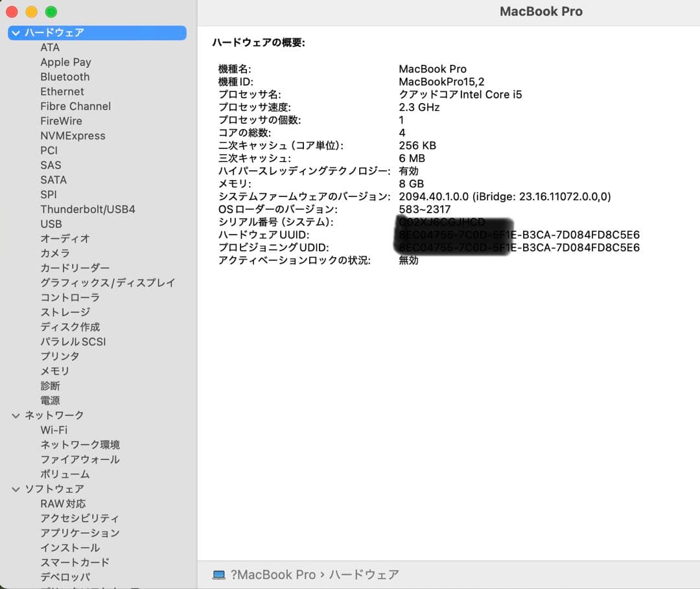Viewport: 700px width, 589px height.
Task: Collapse the ハードウェア section in the sidebar
Action: [x=16, y=32]
